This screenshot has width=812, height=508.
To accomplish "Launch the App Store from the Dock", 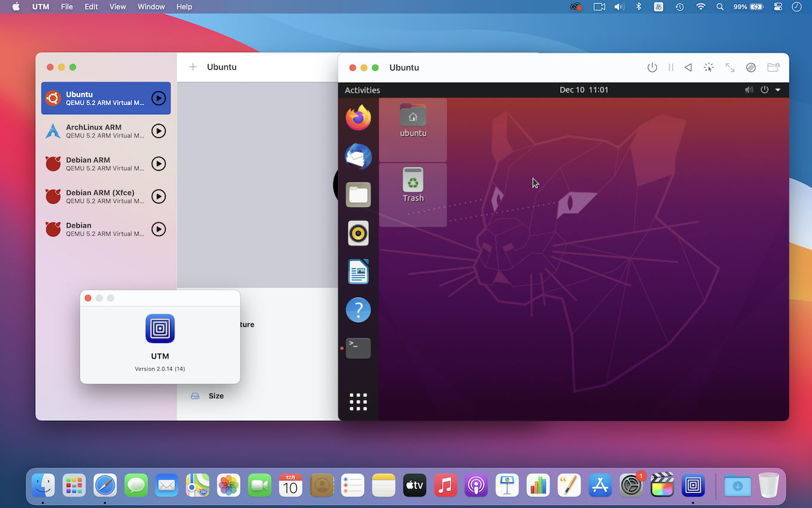I will (599, 485).
